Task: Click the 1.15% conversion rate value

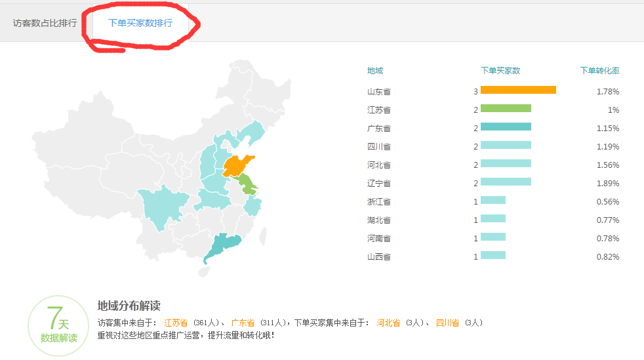Action: [x=608, y=129]
